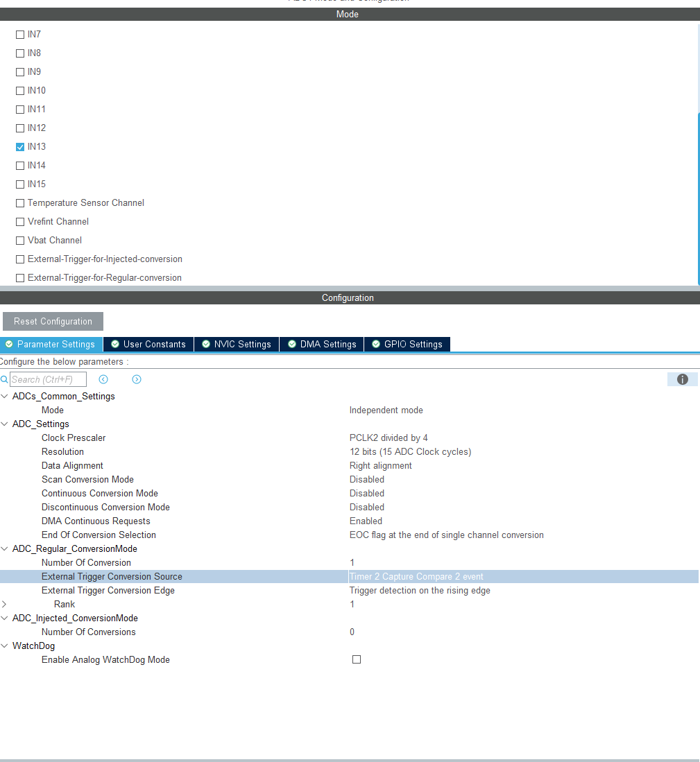Enable Temperature Sensor Channel checkbox

(20, 203)
